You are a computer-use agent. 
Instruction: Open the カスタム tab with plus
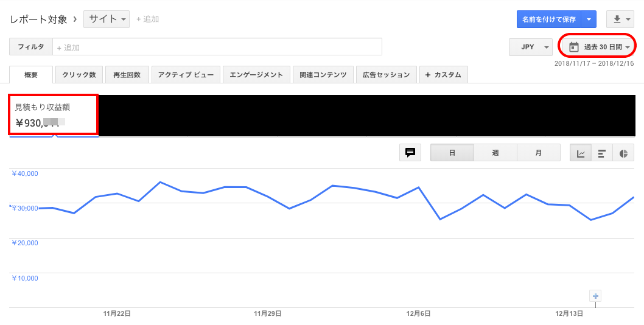(x=443, y=75)
